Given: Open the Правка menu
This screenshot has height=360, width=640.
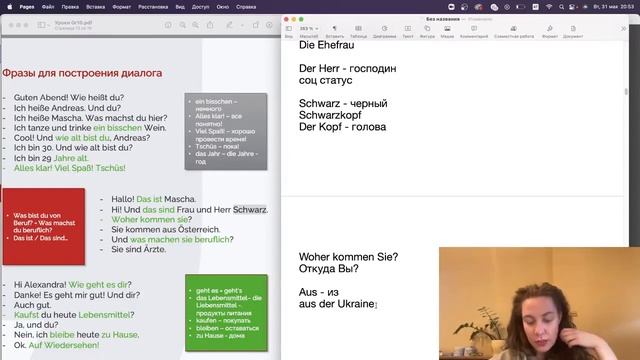Looking at the screenshot, I should [70, 7].
